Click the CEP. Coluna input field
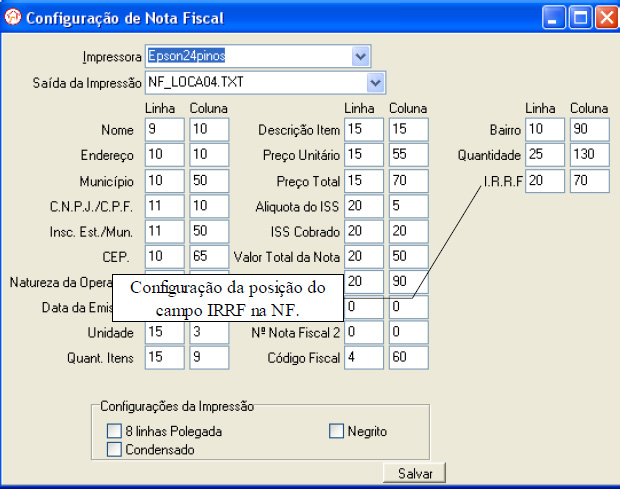 click(208, 256)
